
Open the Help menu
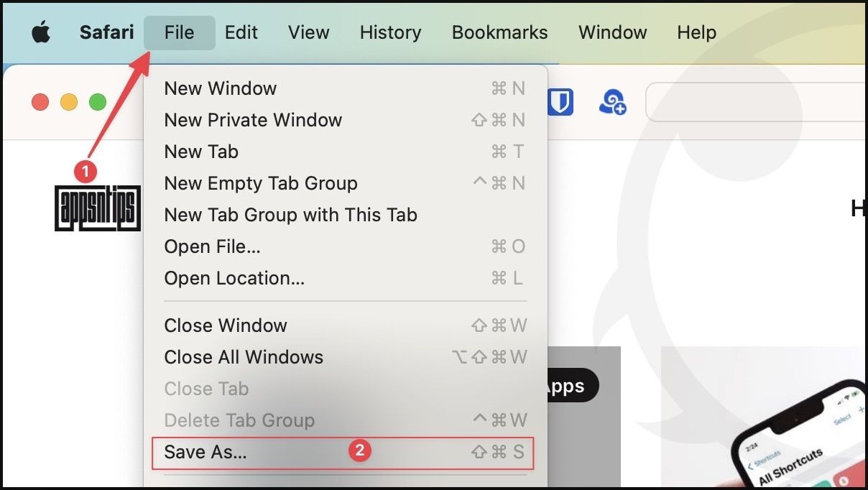[x=696, y=32]
